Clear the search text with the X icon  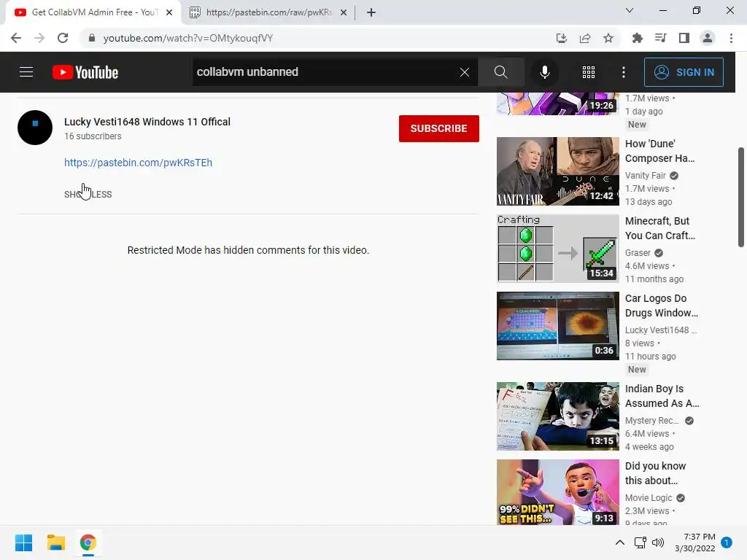pos(465,72)
